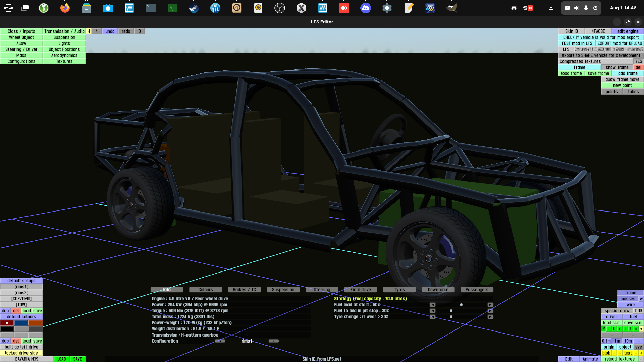Image resolution: width=644 pixels, height=362 pixels.
Task: Click blob size plus button
Action: point(620,353)
